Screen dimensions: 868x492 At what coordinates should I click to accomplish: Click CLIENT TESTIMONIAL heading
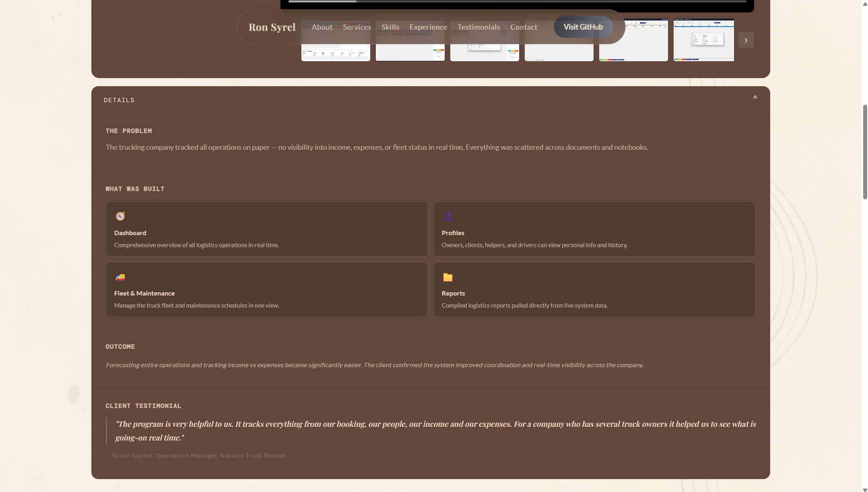pos(143,406)
